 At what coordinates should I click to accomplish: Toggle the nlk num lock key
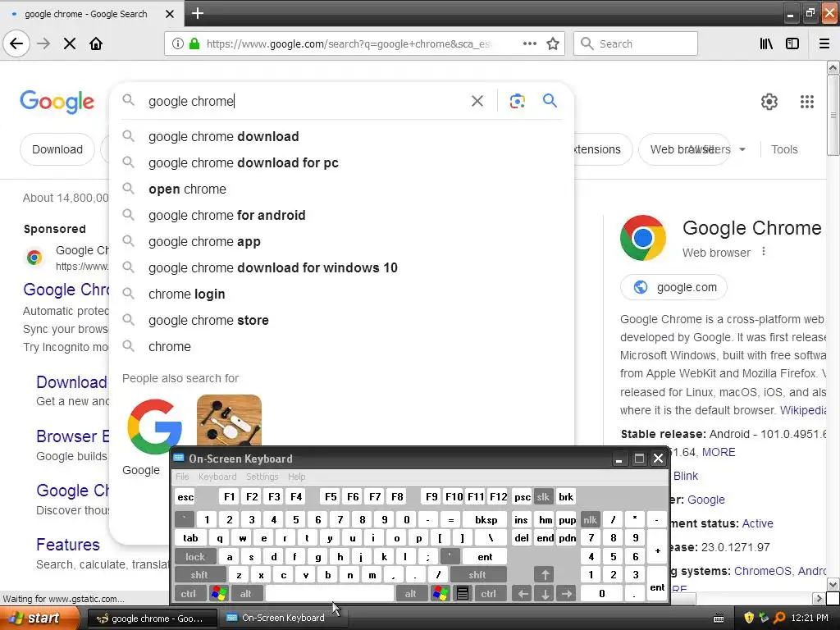(590, 519)
